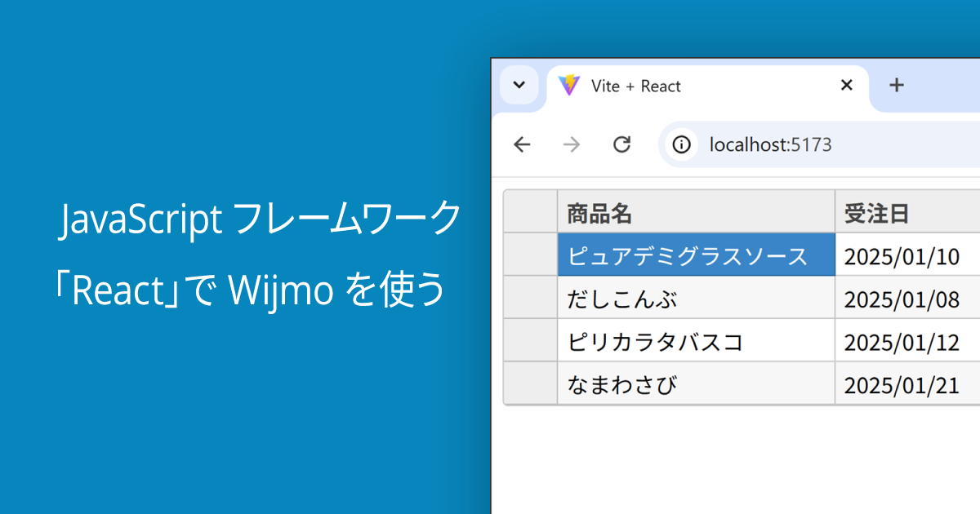Close the Vite + React tab

(847, 85)
